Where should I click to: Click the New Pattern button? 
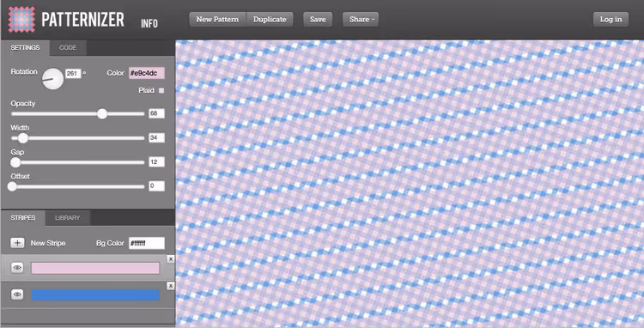pyautogui.click(x=217, y=19)
